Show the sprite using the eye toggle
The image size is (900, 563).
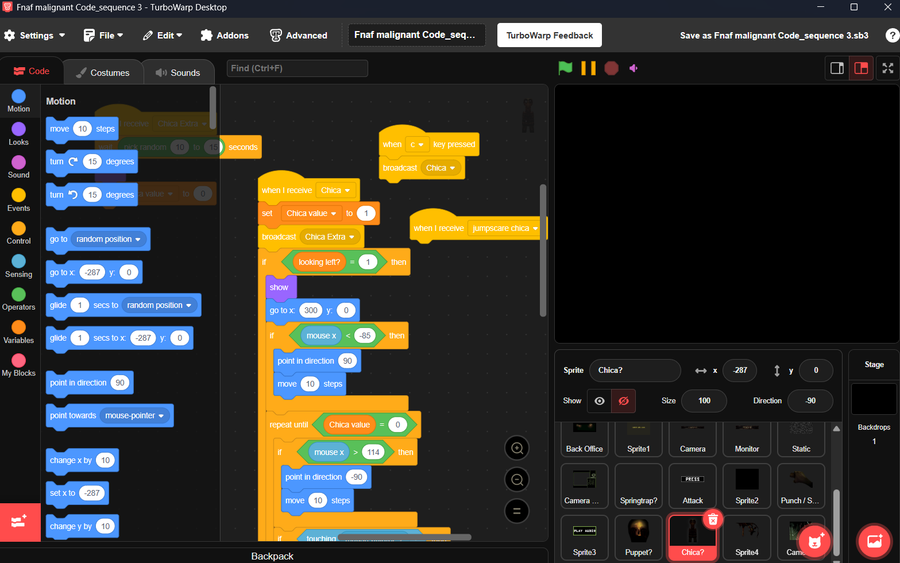[599, 401]
